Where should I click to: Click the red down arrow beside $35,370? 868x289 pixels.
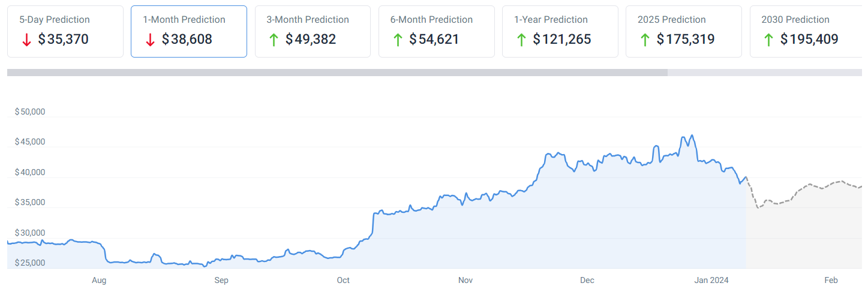pyautogui.click(x=26, y=40)
